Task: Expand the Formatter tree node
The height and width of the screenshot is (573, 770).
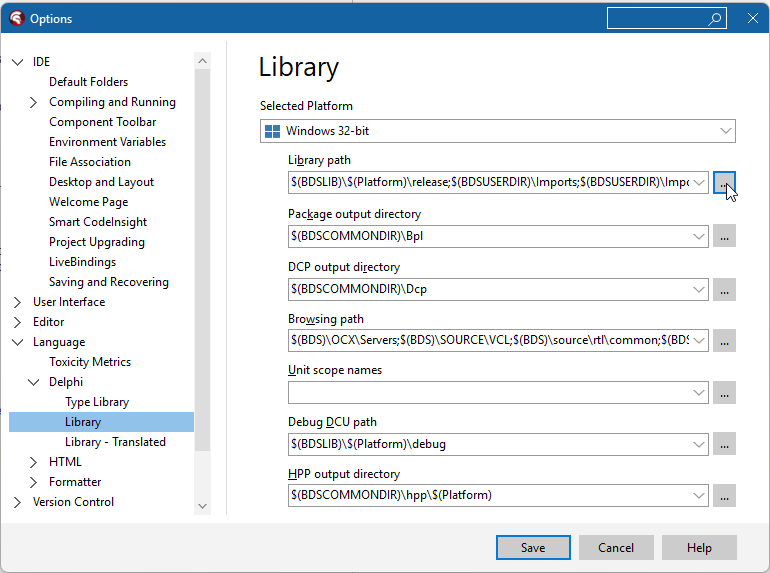Action: pyautogui.click(x=33, y=482)
